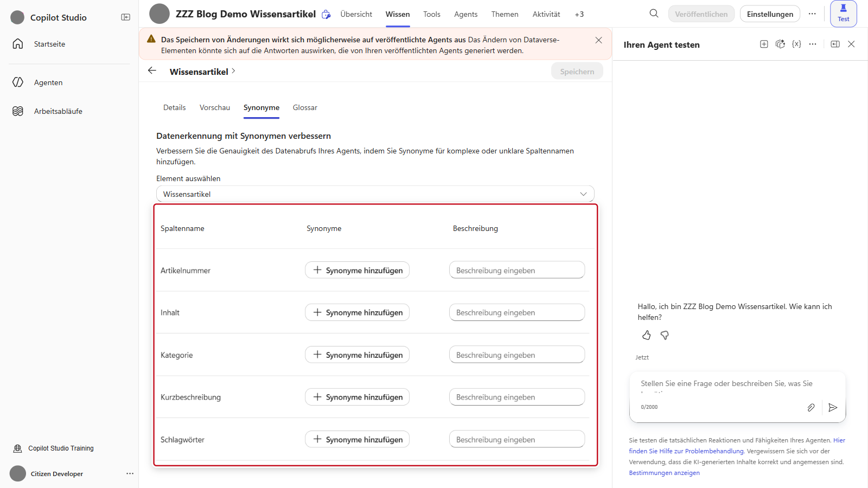868x488 pixels.
Task: Start a new test conversation
Action: coord(764,44)
